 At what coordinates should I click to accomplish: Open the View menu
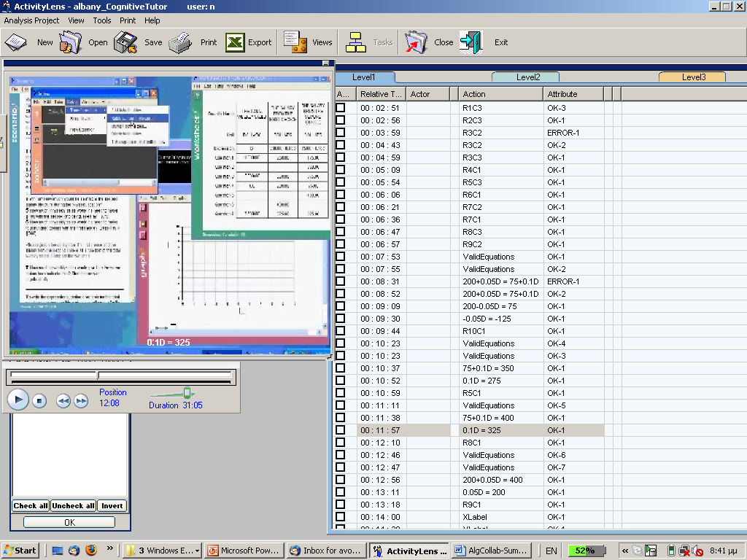pos(76,20)
